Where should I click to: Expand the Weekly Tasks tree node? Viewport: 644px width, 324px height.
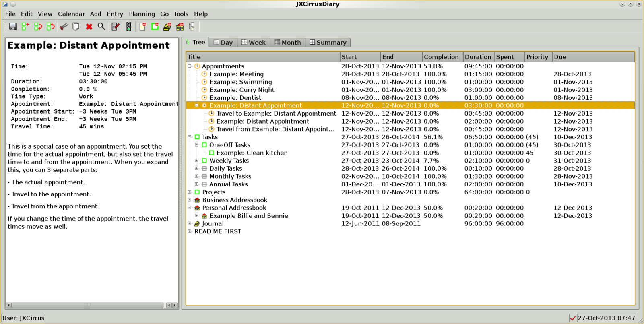197,161
